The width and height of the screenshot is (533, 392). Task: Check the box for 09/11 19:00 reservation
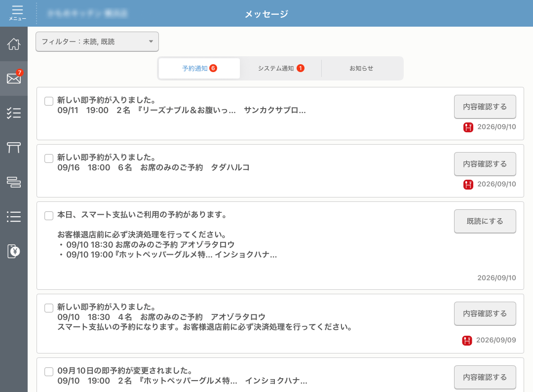pos(49,101)
